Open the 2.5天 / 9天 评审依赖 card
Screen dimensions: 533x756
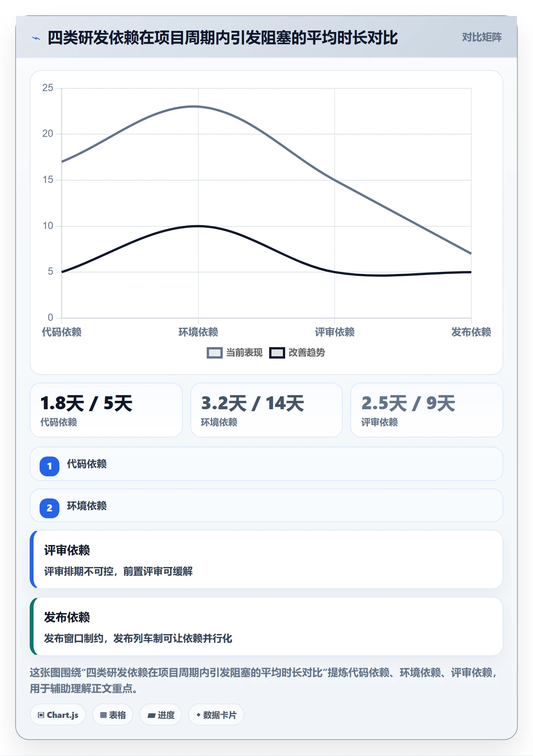[427, 410]
